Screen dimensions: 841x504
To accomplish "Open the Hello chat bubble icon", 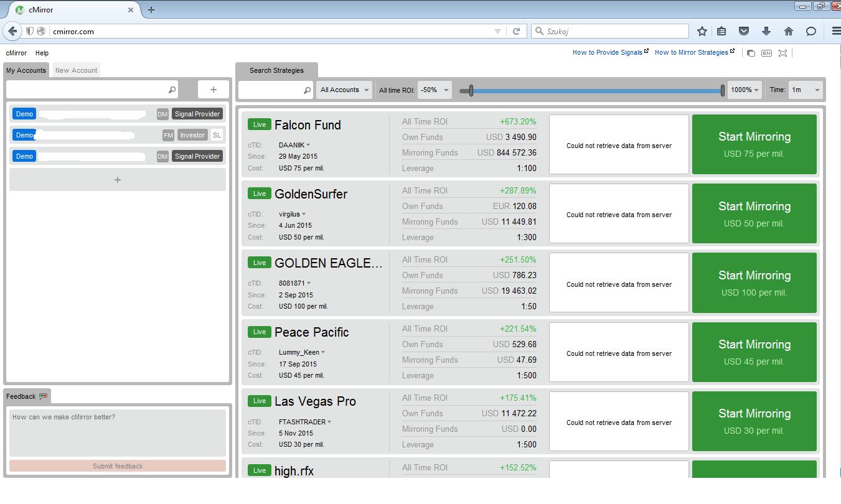I will (811, 31).
